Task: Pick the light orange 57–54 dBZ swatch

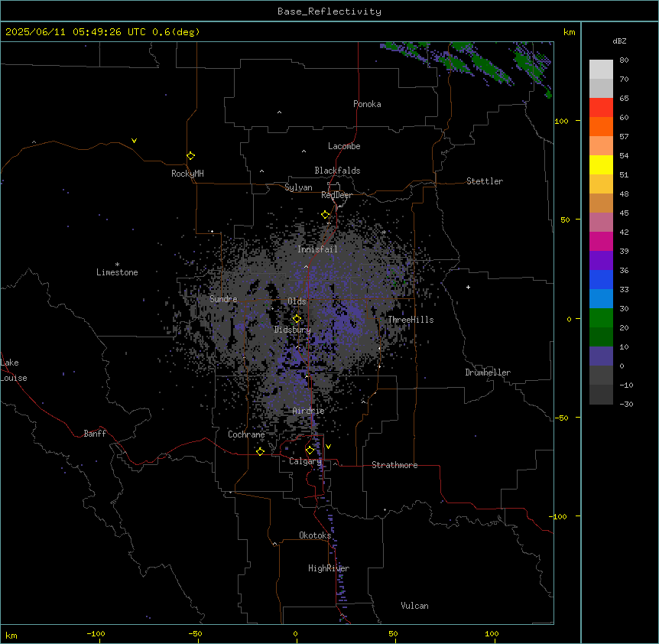Action: tap(601, 146)
